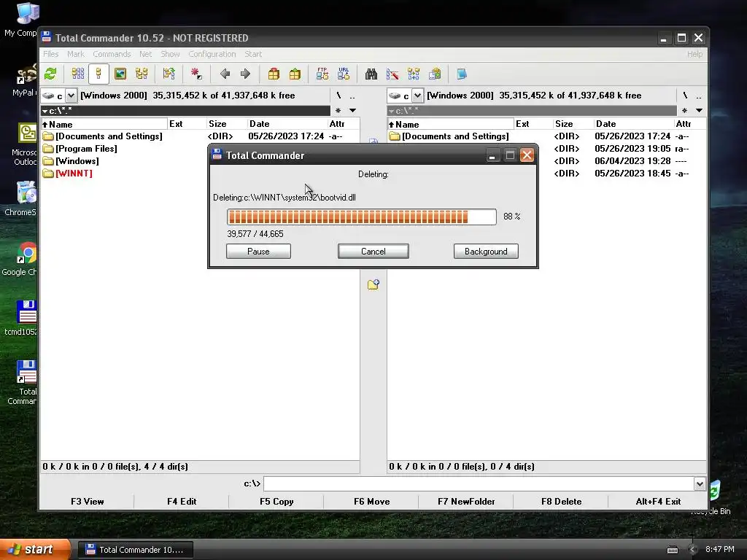Open the Commands menu
747x560 pixels.
pos(112,54)
